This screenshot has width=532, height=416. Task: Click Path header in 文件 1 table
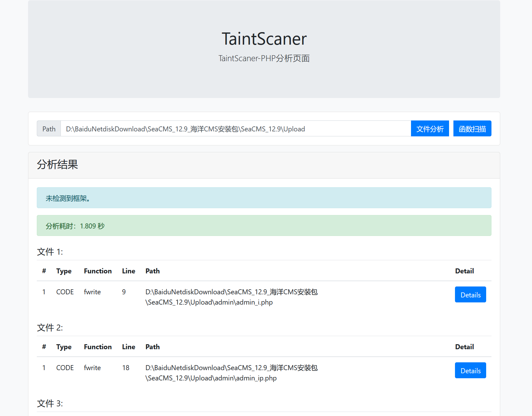152,271
